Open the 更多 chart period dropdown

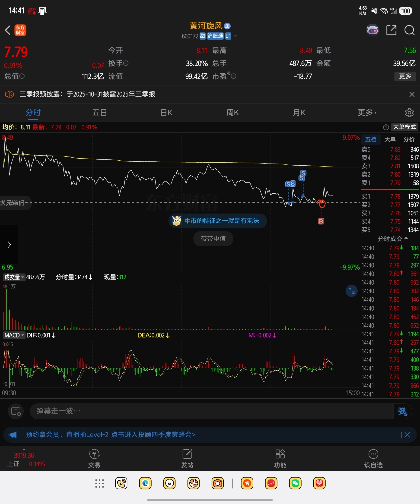tap(367, 113)
